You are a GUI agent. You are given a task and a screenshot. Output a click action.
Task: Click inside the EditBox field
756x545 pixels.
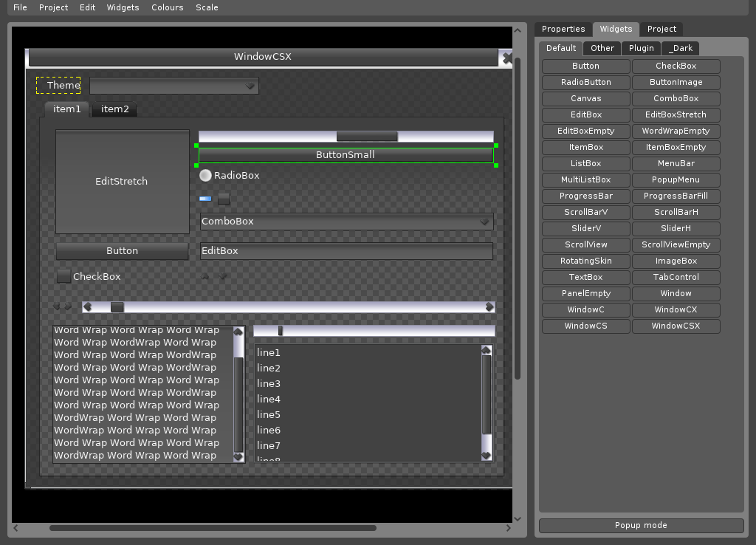point(346,251)
